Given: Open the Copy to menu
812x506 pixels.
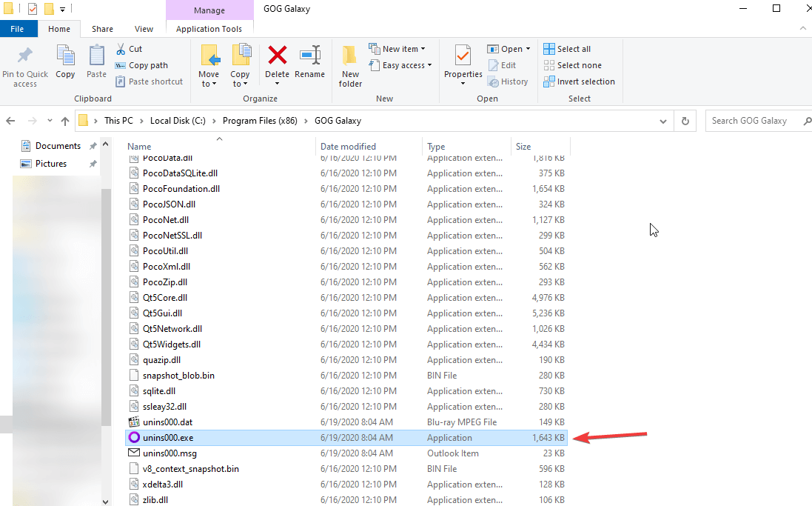Looking at the screenshot, I should [240, 66].
